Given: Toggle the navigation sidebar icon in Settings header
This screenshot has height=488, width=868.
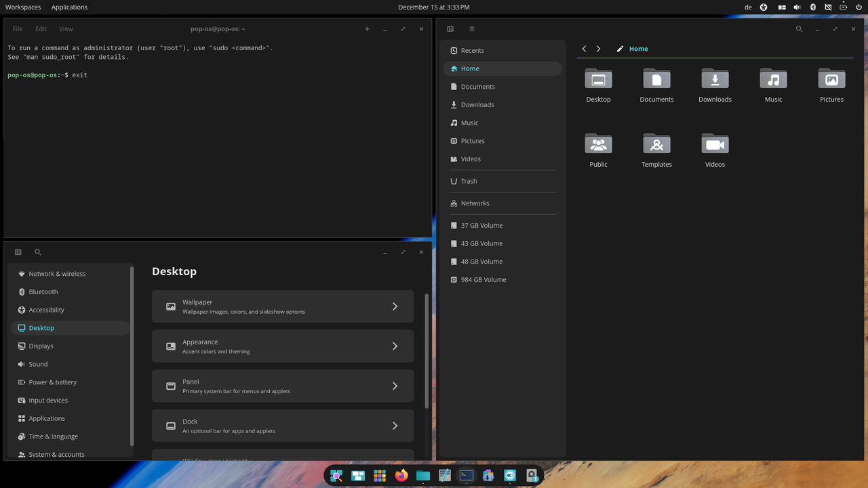Looking at the screenshot, I should [x=18, y=252].
